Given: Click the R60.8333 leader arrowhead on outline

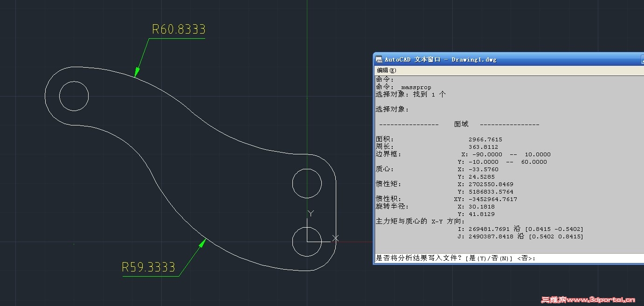Looking at the screenshot, I should pyautogui.click(x=137, y=72).
